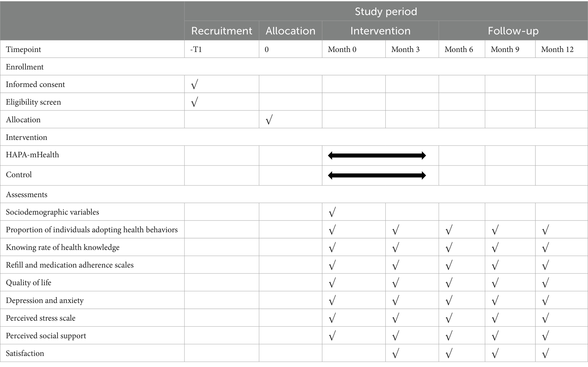Viewport: 588px width, 367px height.
Task: Select Depression and anxiety checkmark at Month 3
Action: (396, 301)
